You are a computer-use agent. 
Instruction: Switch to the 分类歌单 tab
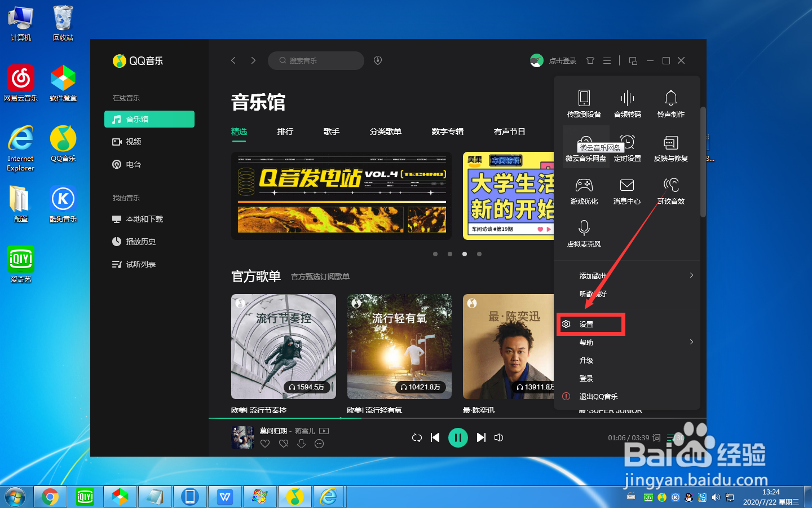(x=386, y=132)
